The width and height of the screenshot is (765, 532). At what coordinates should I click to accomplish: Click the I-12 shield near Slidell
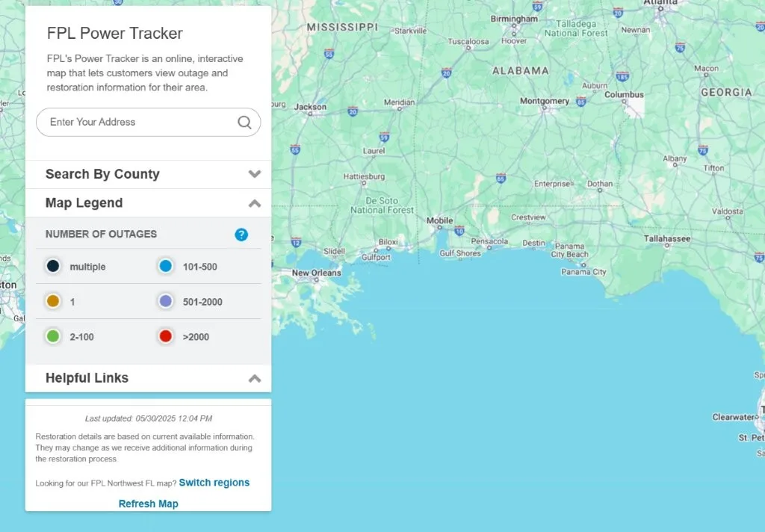[296, 242]
